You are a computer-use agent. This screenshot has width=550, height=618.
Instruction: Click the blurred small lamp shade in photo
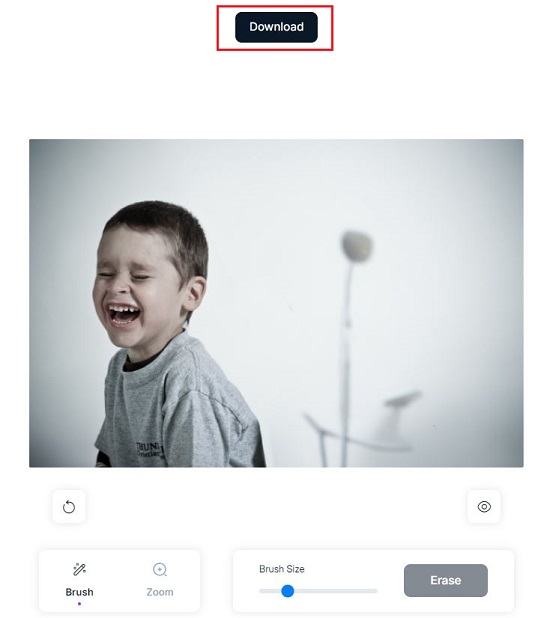[x=402, y=399]
